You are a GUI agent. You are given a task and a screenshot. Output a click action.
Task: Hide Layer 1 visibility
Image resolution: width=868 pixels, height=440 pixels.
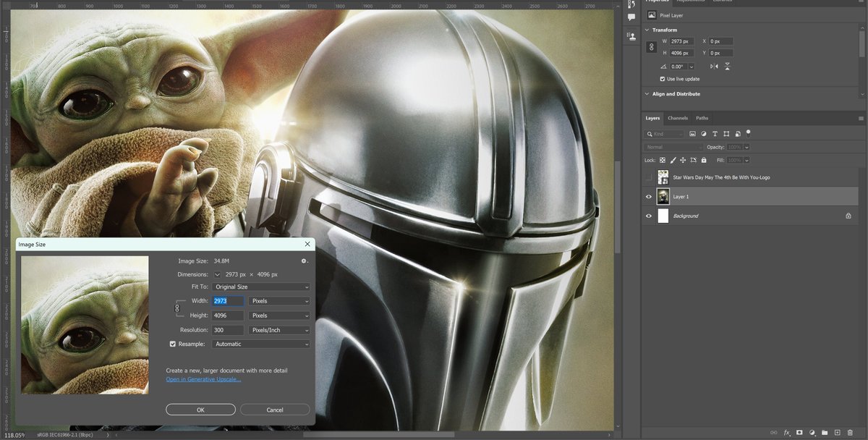pyautogui.click(x=648, y=196)
